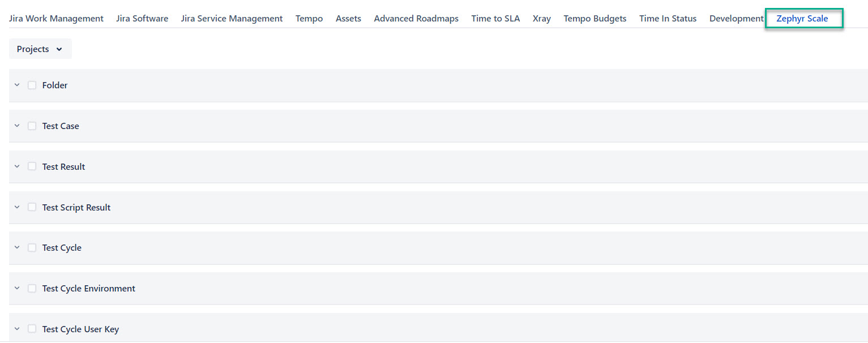Viewport: 868px width, 343px height.
Task: Click the "Test Cycle" row label
Action: [x=62, y=247]
